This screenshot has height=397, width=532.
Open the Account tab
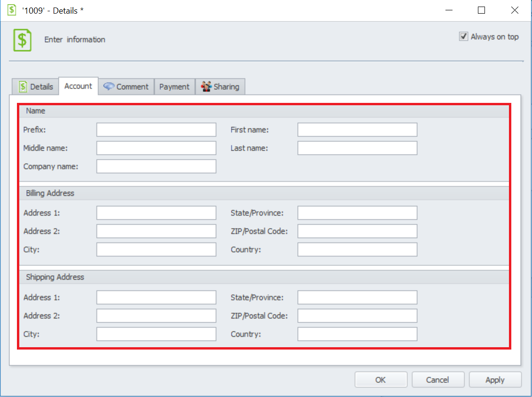point(78,86)
